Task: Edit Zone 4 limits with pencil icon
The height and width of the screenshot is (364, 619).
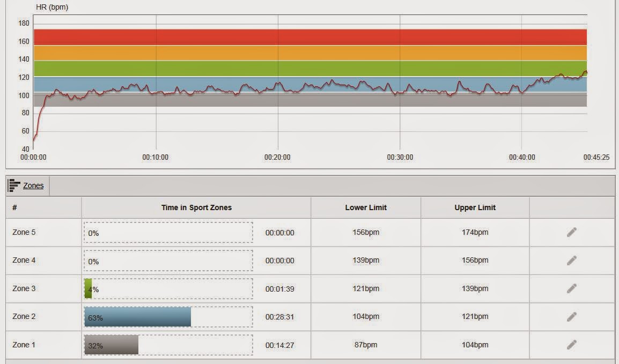Action: pos(572,261)
